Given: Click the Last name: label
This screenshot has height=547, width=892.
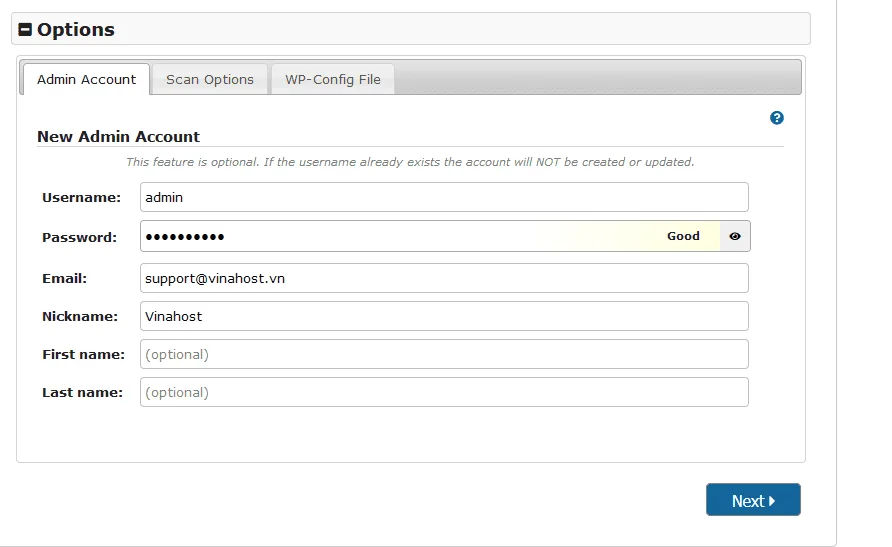Looking at the screenshot, I should point(82,392).
